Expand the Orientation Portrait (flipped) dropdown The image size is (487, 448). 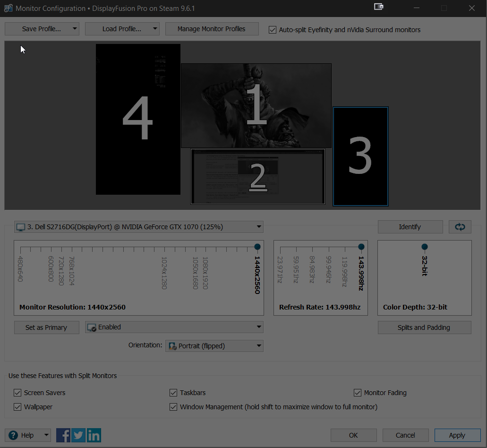tap(214, 346)
